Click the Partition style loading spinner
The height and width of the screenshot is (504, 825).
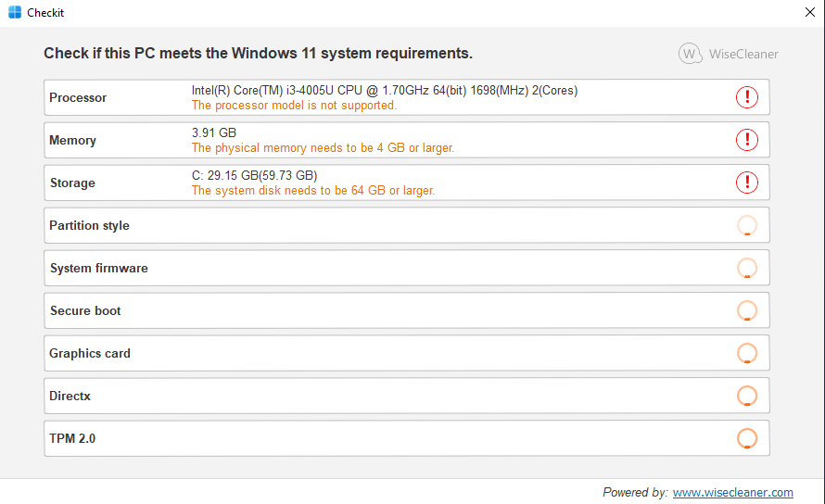point(746,225)
